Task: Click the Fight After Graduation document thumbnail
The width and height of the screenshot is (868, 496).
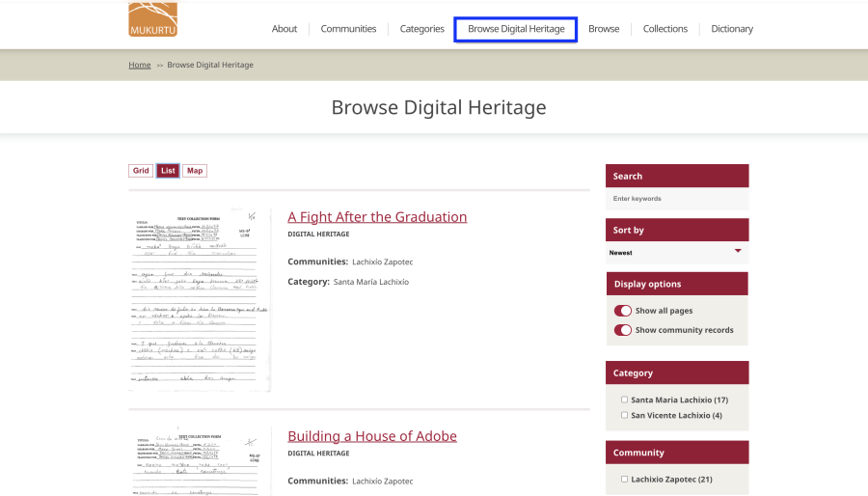Action: point(200,299)
